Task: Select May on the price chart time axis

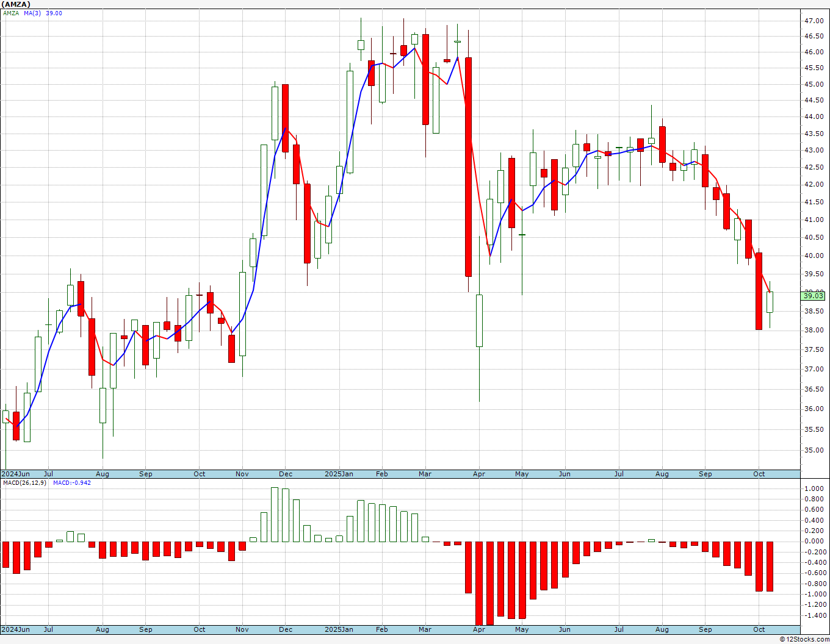Action: click(x=522, y=474)
